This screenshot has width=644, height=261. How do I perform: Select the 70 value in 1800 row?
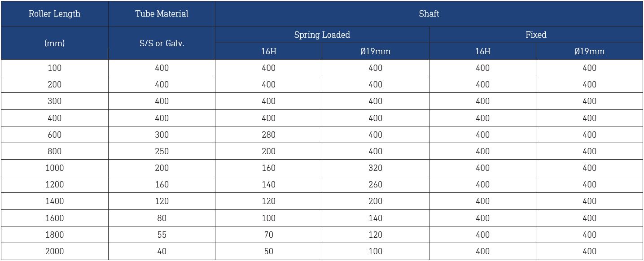[x=269, y=235]
